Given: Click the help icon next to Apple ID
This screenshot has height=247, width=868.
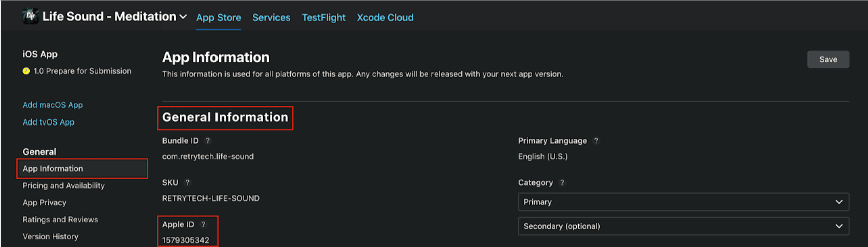Looking at the screenshot, I should pos(203,225).
